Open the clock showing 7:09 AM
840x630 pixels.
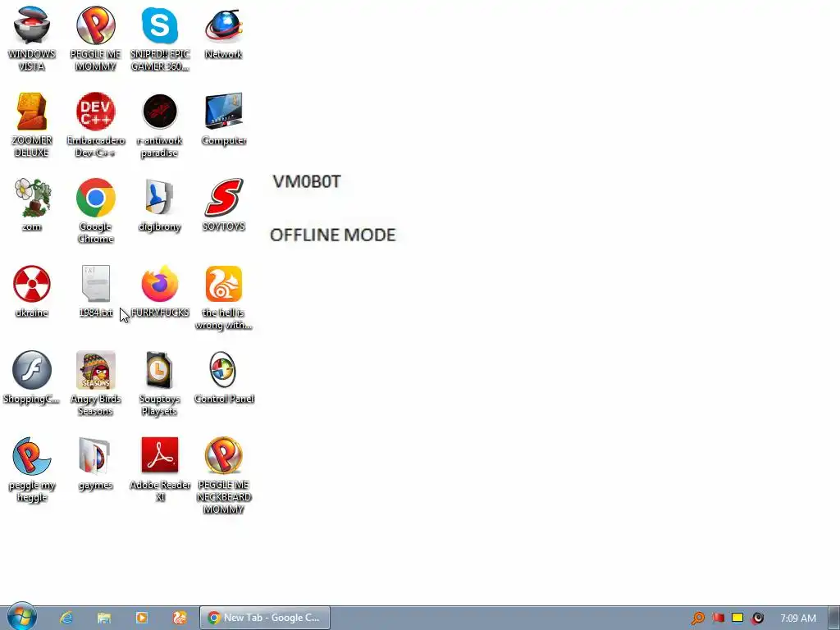coord(798,619)
